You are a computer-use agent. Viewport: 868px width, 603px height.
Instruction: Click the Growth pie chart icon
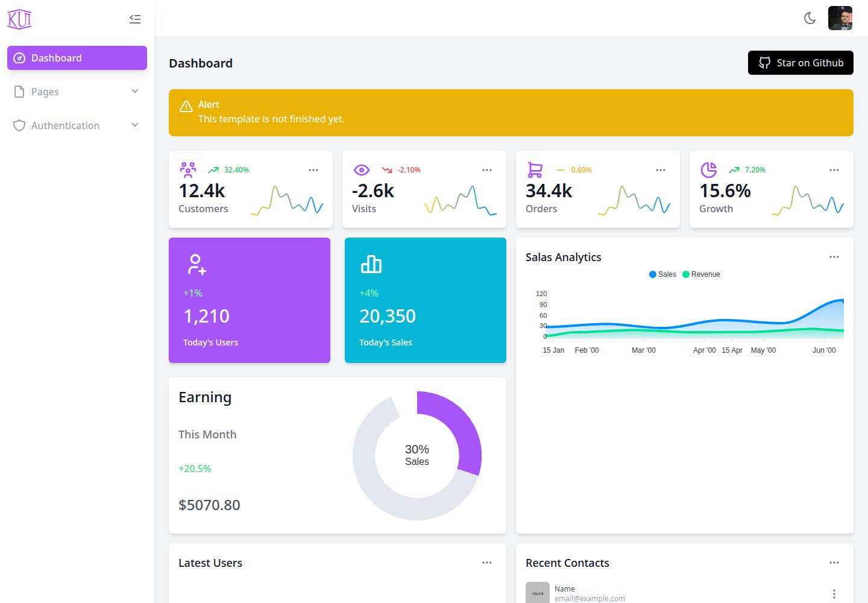[x=709, y=170]
